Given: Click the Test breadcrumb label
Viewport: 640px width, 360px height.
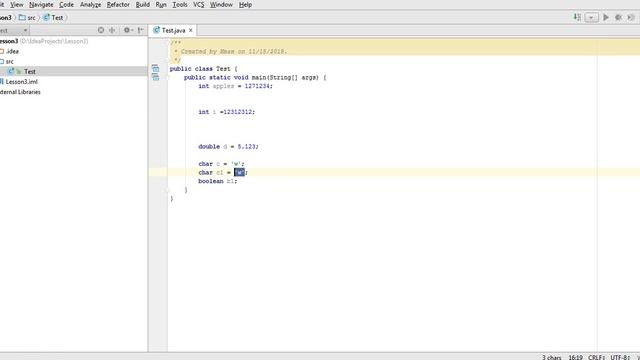Looking at the screenshot, I should (57, 18).
